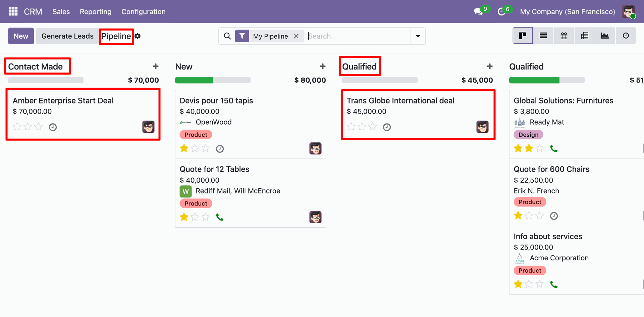Click salesperson avatar on Devis pour 150 tapis
This screenshot has height=317, width=644.
click(315, 148)
